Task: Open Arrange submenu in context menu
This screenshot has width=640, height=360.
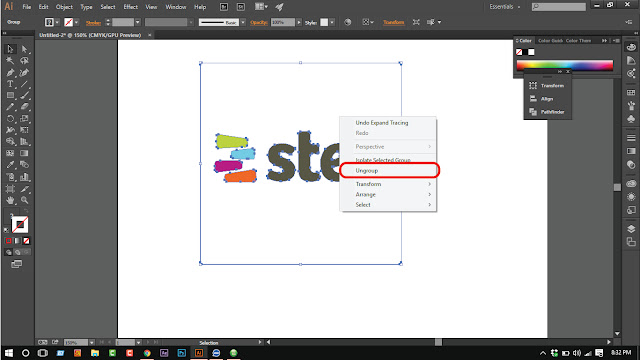Action: pyautogui.click(x=388, y=195)
